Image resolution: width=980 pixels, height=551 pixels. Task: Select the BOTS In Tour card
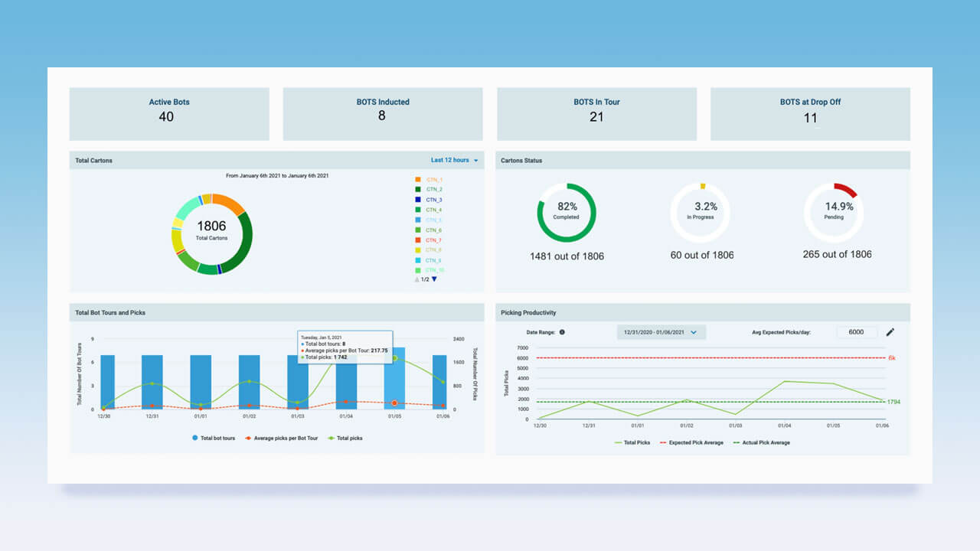[x=597, y=114]
